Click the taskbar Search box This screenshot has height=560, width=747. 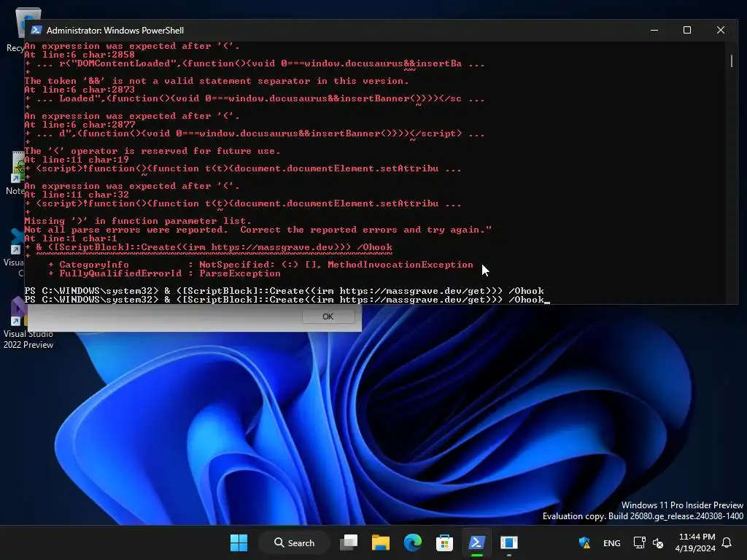[x=294, y=542]
